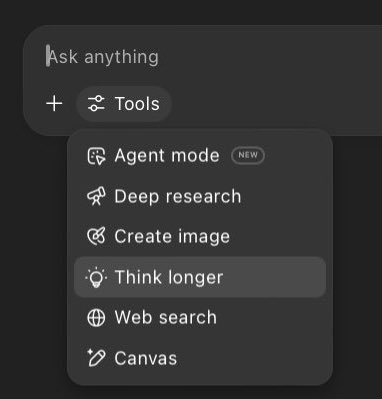
Task: Enable Web search from the menu
Action: [200, 317]
